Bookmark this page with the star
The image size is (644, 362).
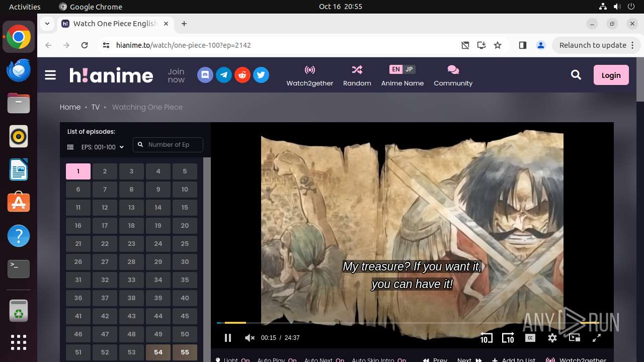(x=498, y=45)
